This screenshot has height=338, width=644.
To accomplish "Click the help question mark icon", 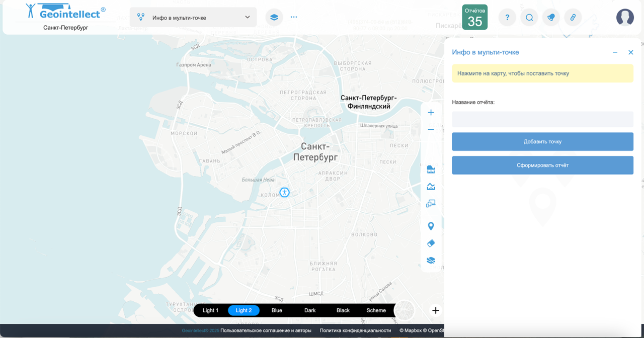I will (507, 18).
